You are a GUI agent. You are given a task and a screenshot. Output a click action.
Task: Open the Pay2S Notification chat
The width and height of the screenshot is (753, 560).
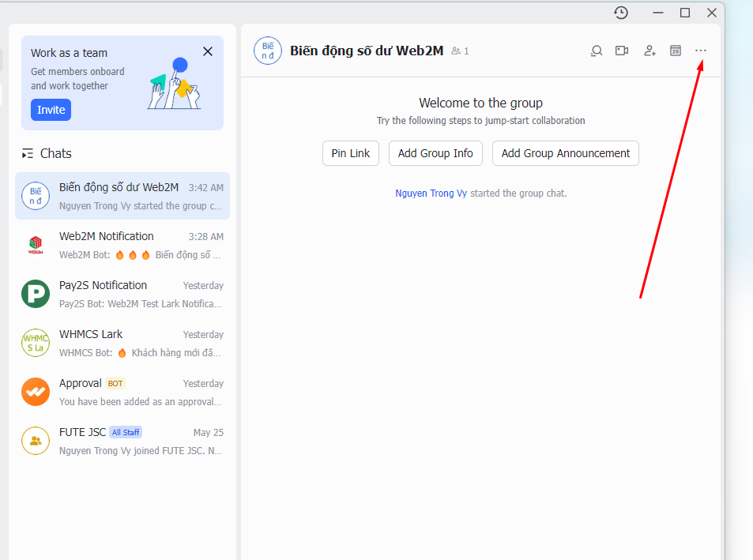point(122,294)
